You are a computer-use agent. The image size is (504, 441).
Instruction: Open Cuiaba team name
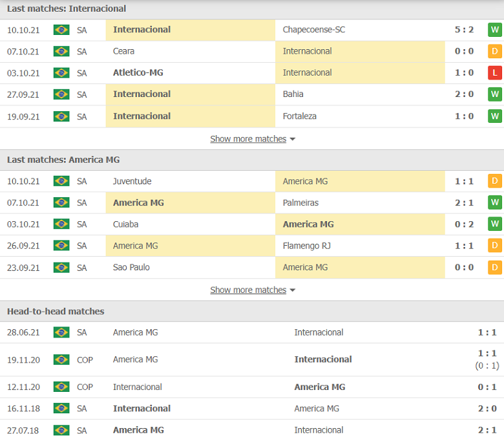tap(126, 224)
